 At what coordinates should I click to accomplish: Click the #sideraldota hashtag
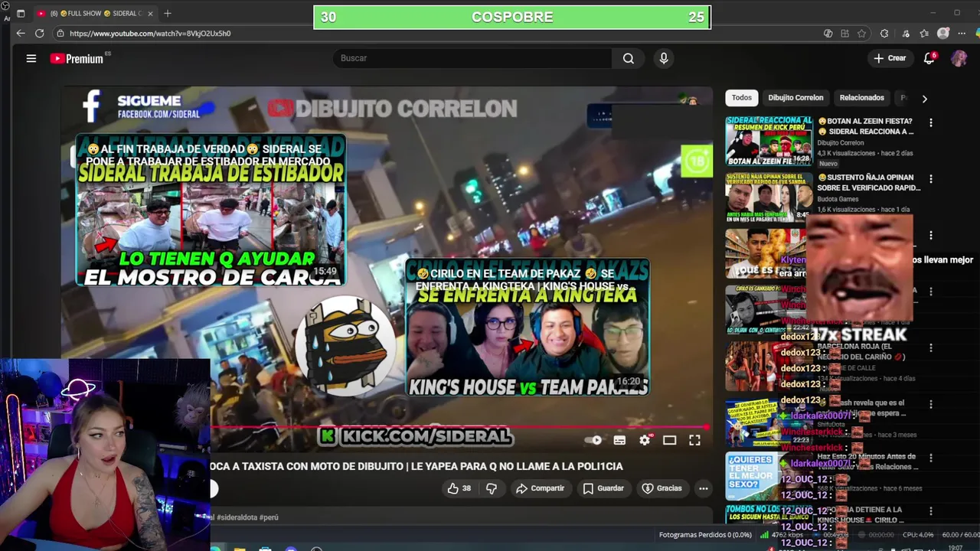pyautogui.click(x=237, y=517)
